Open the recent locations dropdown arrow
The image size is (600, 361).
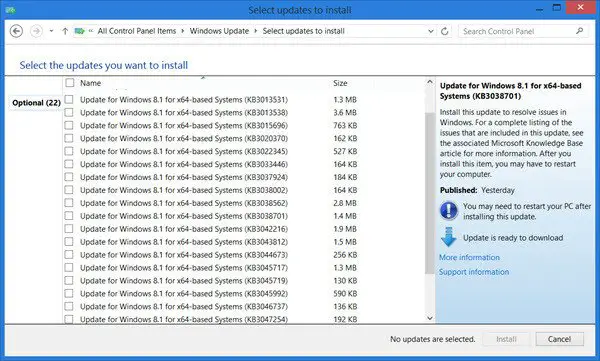51,31
